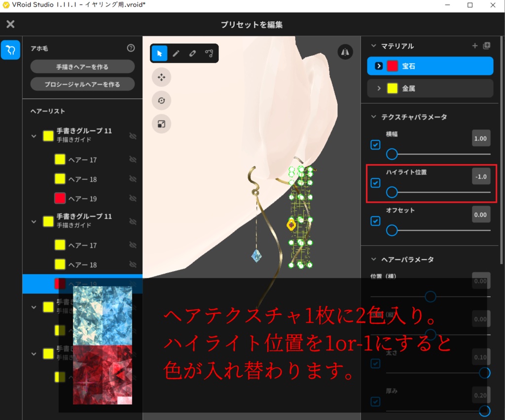Toggle the ハイライト位置 checkbox
This screenshot has height=420, width=505.
pyautogui.click(x=376, y=183)
